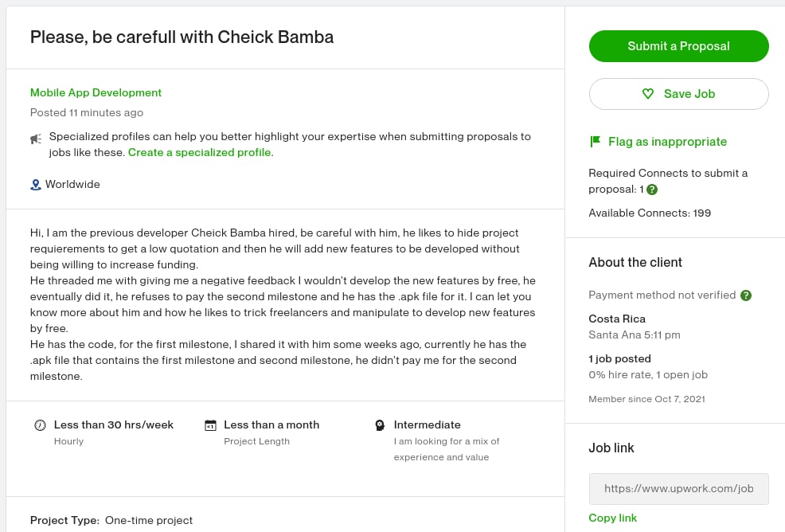
Task: Open the Required Connects help question mark
Action: point(652,190)
